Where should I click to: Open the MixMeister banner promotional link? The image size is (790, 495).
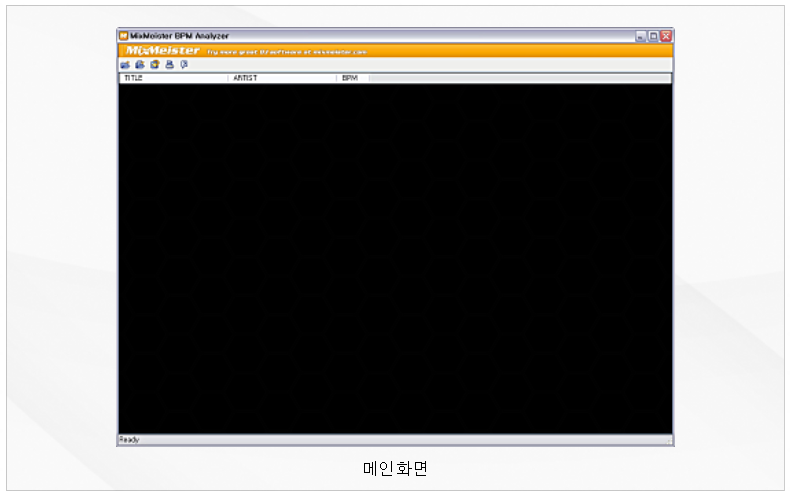point(287,52)
